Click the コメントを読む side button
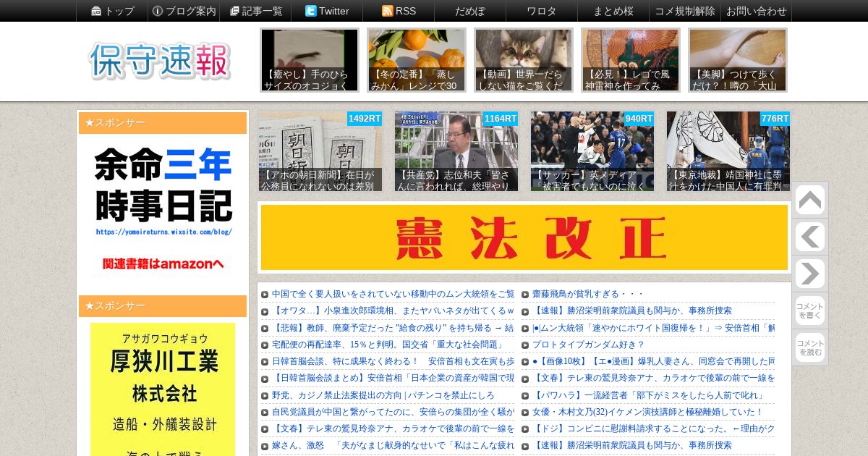The width and height of the screenshot is (868, 456). point(809,347)
